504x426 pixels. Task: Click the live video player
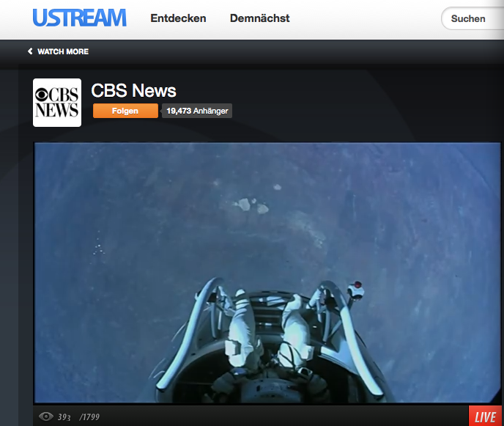[267, 273]
